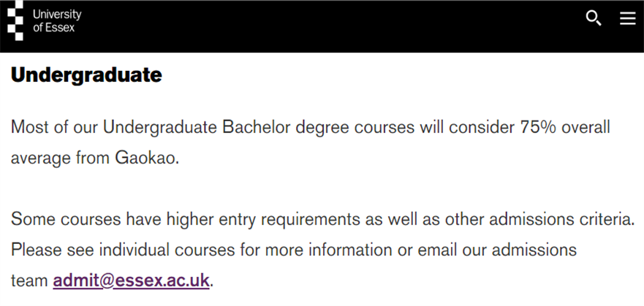This screenshot has width=644, height=306.
Task: Click the word team before the email
Action: point(29,281)
